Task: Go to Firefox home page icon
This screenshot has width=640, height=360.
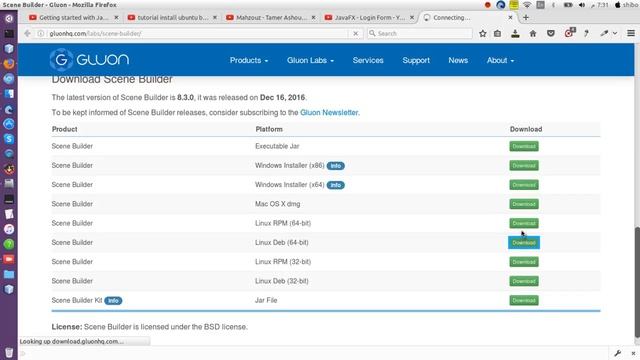Action: tap(533, 33)
